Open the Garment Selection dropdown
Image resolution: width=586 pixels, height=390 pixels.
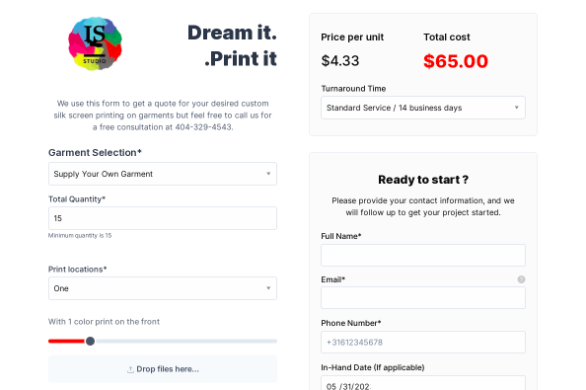tap(163, 174)
